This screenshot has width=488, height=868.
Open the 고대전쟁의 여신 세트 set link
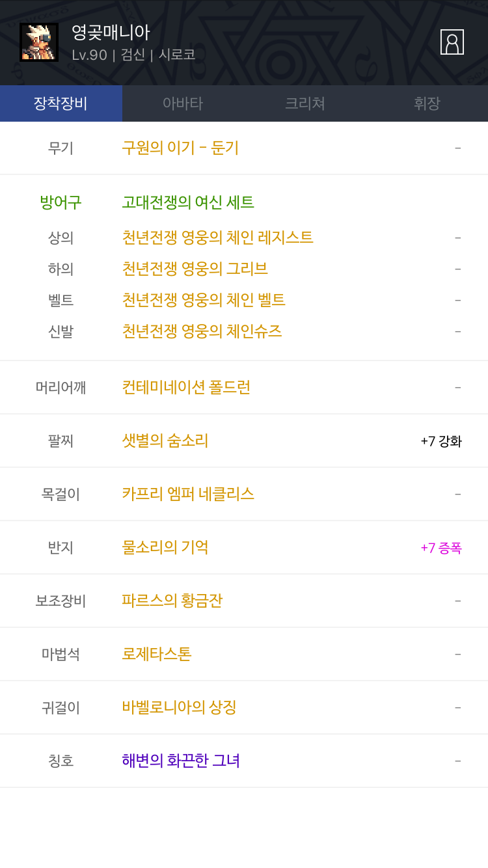188,202
